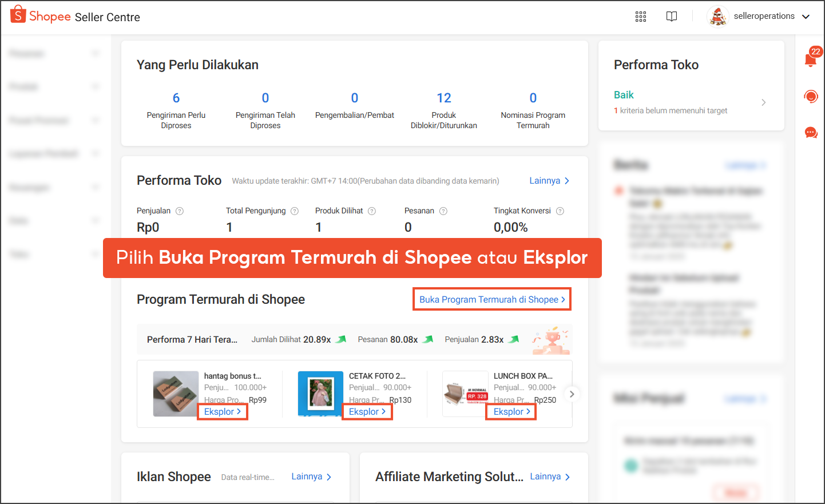Viewport: 825px width, 504px height.
Task: Click the 12 Produk Diblokir/Diturunkan count
Action: pyautogui.click(x=443, y=97)
